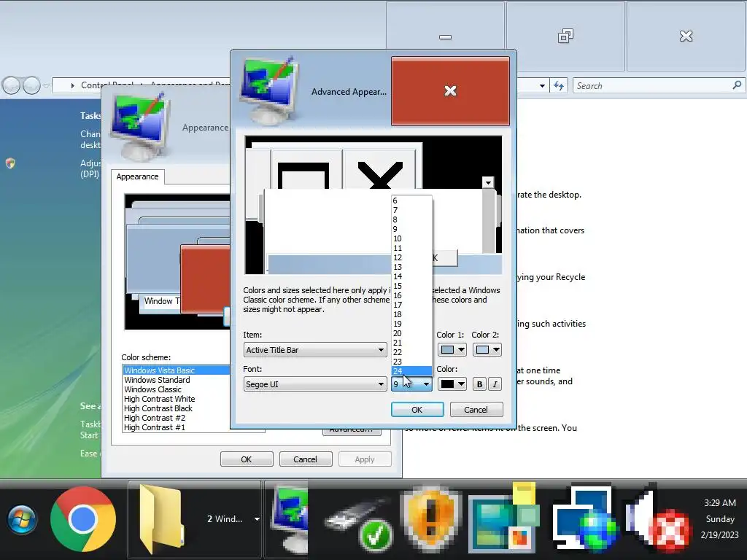
Task: Select font size 12 in the list
Action: pos(411,257)
